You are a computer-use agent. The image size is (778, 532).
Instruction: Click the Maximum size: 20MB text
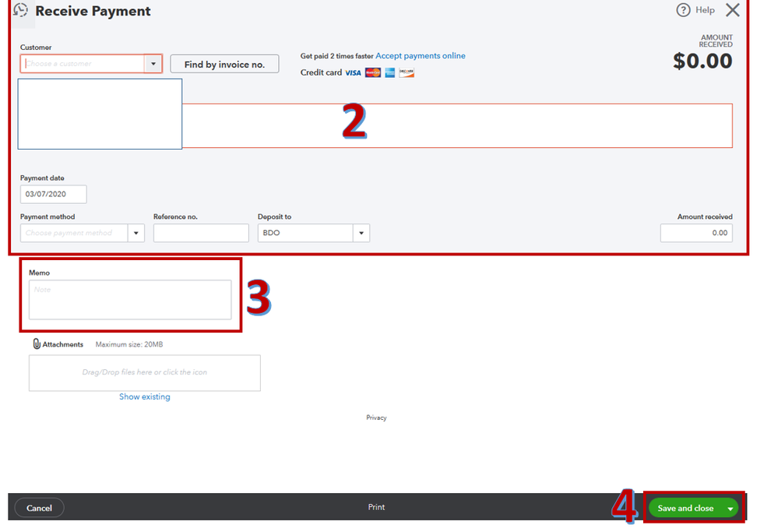coord(129,344)
